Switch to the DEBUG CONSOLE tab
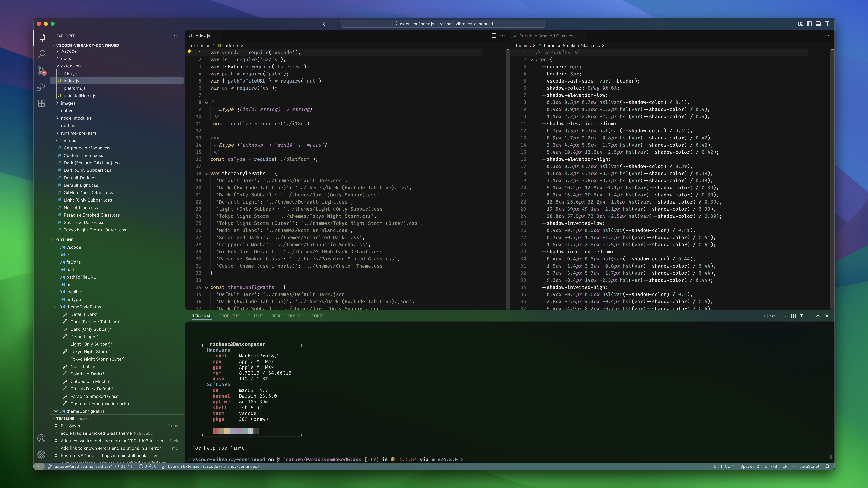This screenshot has width=868, height=488. tap(287, 316)
